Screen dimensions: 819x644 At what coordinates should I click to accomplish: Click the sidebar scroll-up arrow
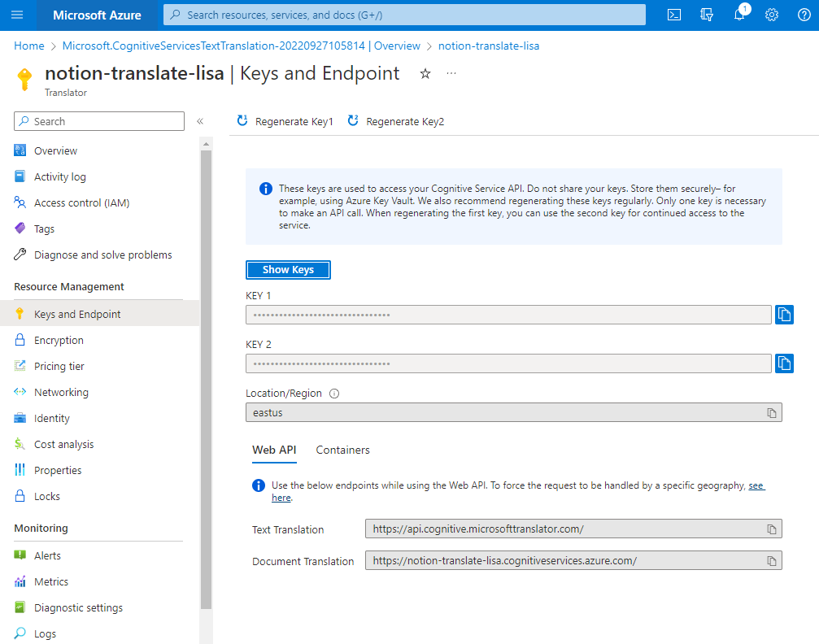coord(206,144)
